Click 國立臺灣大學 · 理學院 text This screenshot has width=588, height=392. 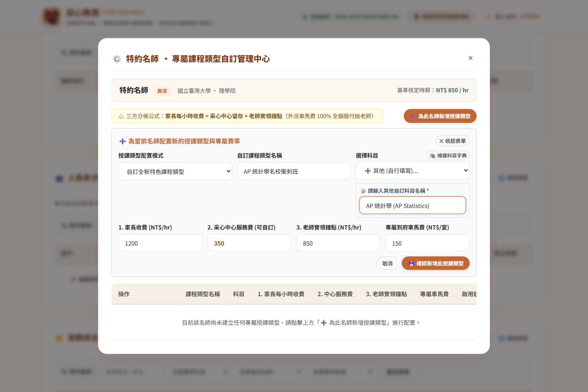coord(207,91)
